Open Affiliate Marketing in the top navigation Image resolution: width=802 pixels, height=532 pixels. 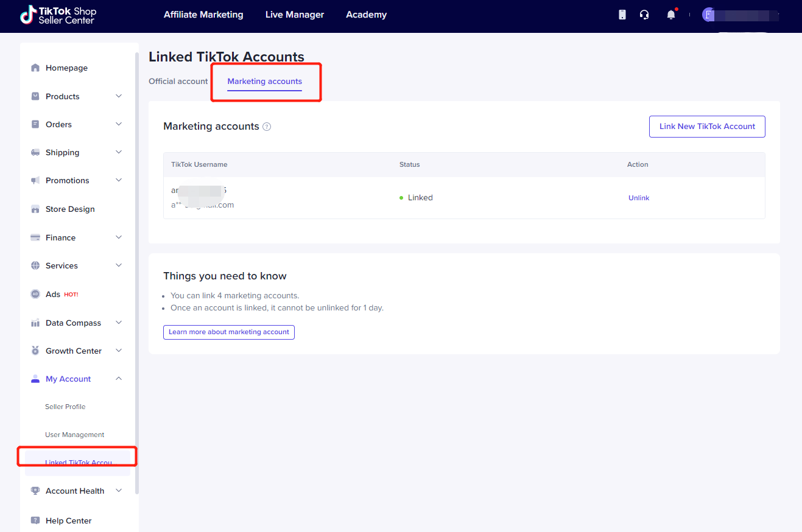tap(203, 15)
